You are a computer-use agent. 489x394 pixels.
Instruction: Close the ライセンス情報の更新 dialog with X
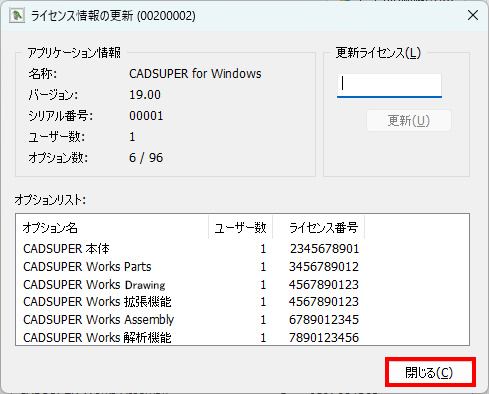click(x=473, y=15)
